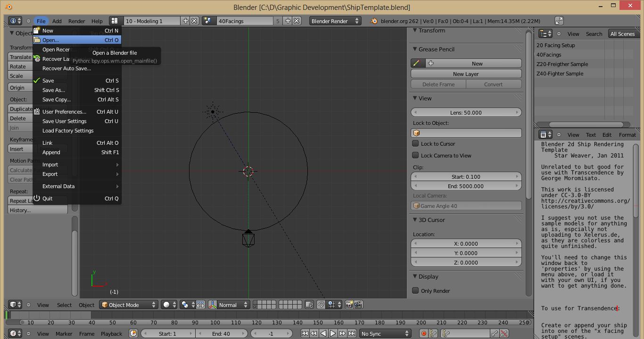Jump to the last frame
Viewport: 644px width, 339px height.
coord(352,333)
